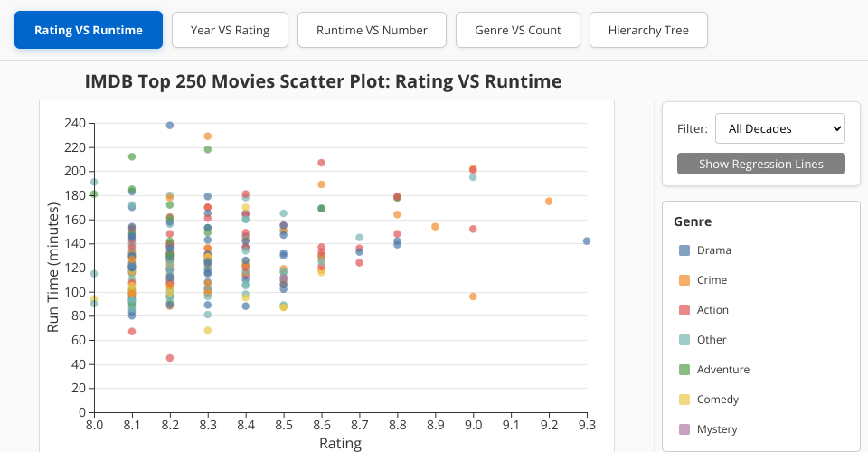This screenshot has width=868, height=452.
Task: Click the Adventure legend label text
Action: point(723,370)
